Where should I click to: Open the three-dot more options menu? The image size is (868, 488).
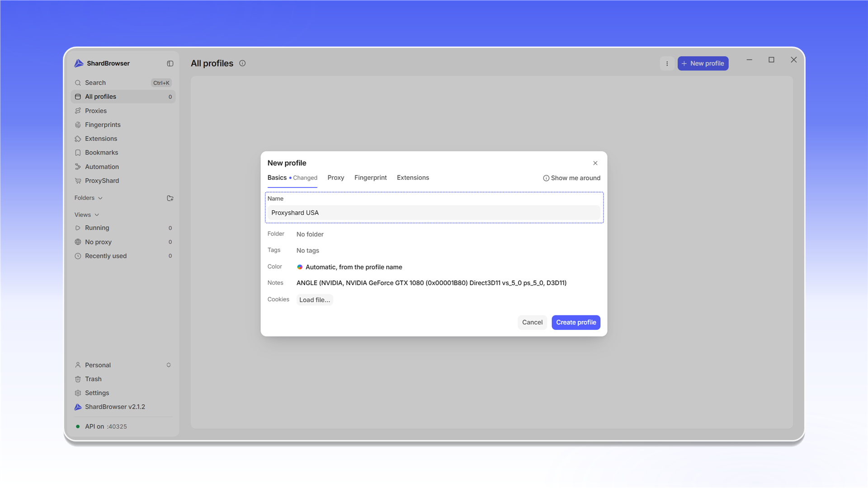[667, 64]
